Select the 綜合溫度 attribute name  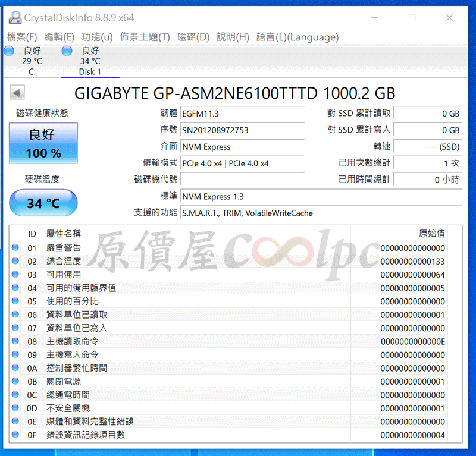[64, 261]
